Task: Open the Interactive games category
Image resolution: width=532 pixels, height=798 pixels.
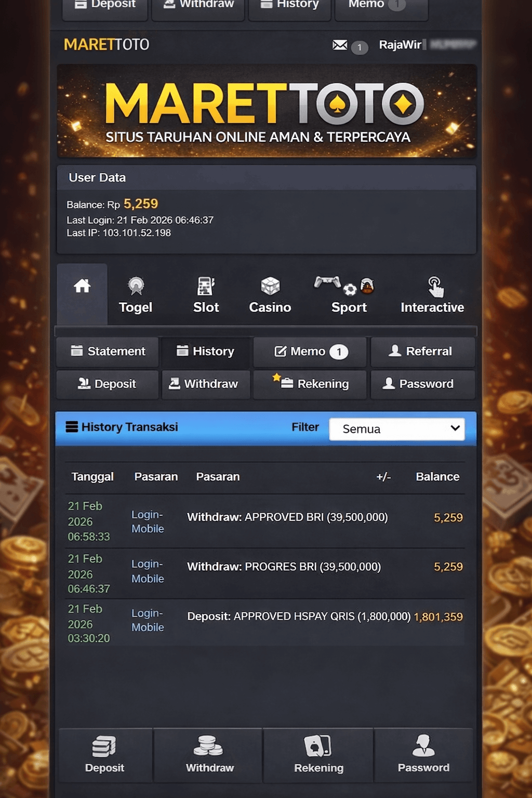Action: 432,295
